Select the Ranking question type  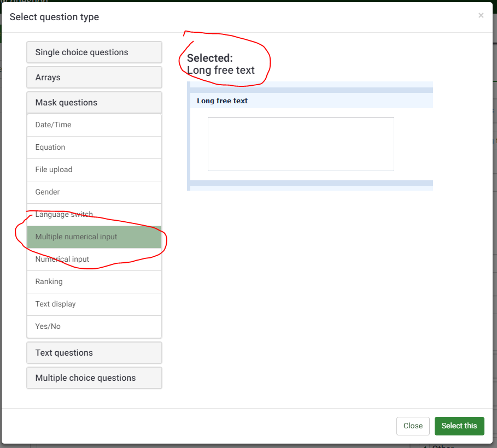[x=94, y=282]
